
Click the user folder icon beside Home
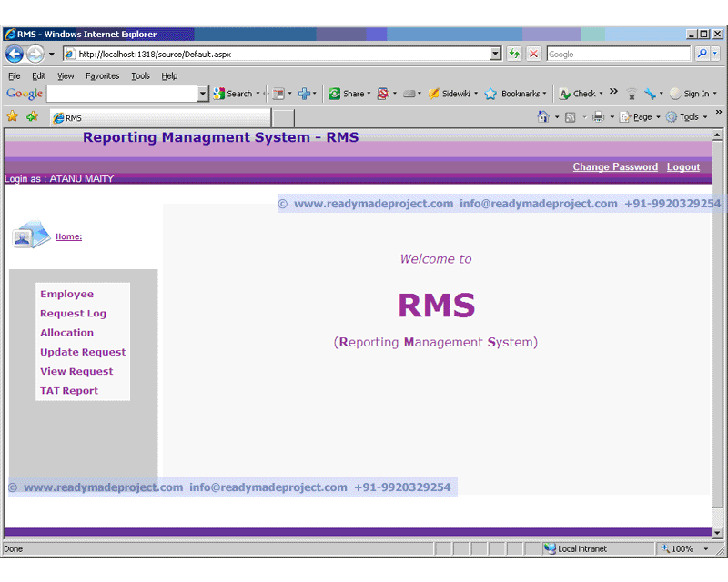tap(31, 234)
